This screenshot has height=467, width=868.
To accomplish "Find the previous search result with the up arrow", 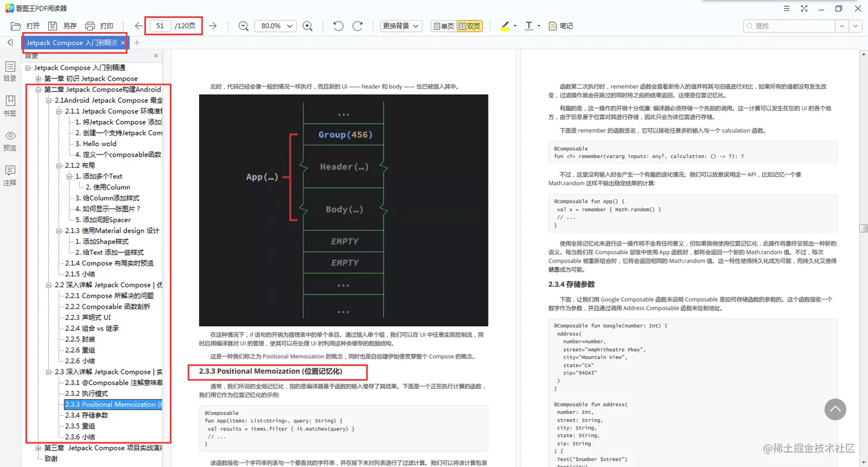I will [842, 26].
